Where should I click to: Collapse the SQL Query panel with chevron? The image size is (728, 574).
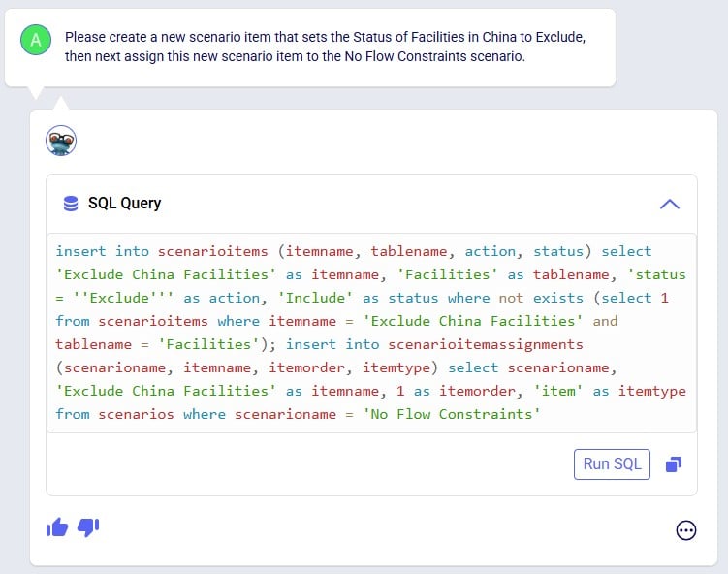coord(670,204)
